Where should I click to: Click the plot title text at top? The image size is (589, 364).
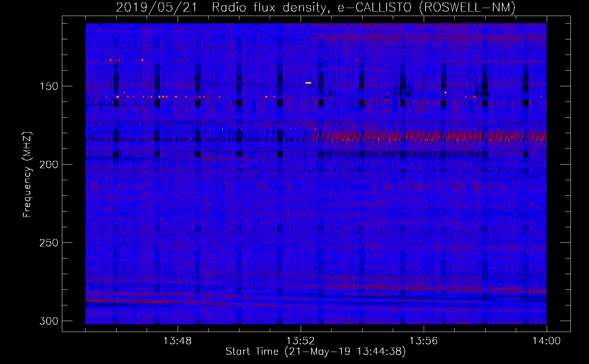[x=315, y=7]
